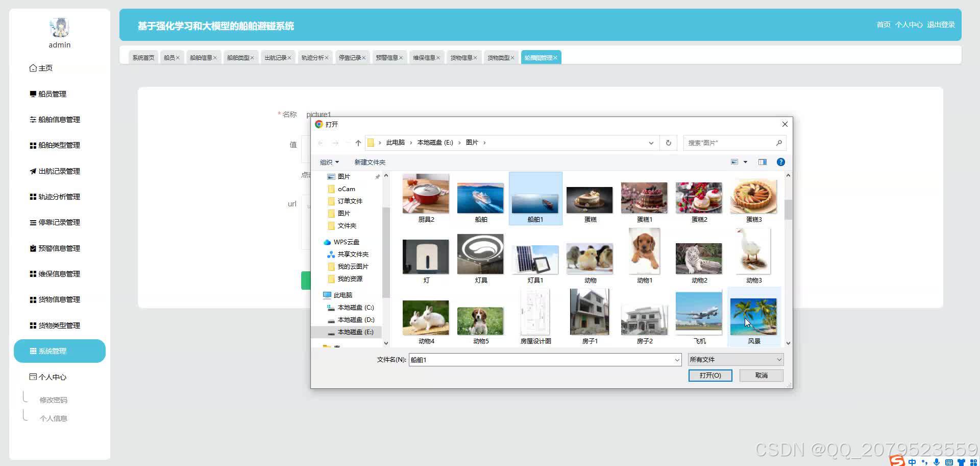Open 船舶信息管理 in the sidebar
Viewport: 980px width, 466px height.
click(x=55, y=120)
